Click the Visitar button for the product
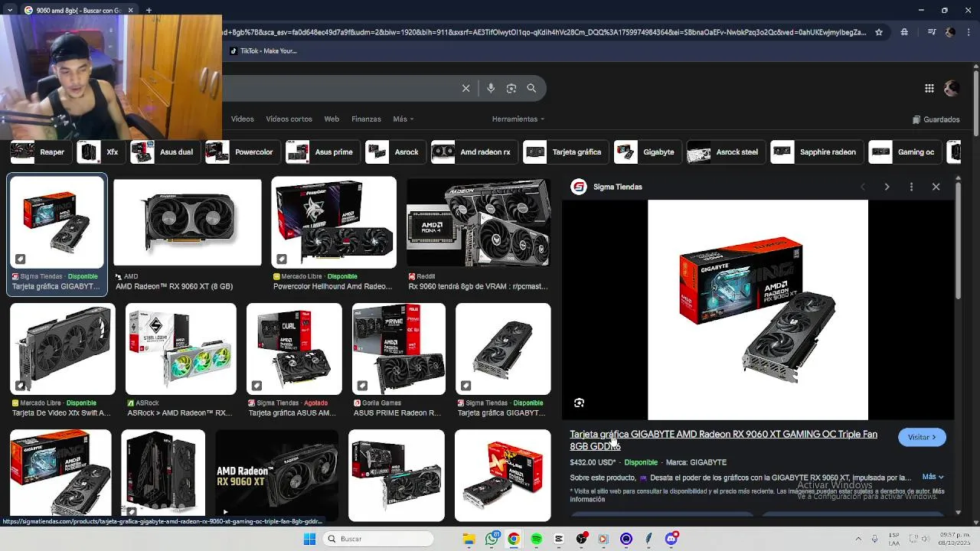This screenshot has height=551, width=980. click(922, 437)
